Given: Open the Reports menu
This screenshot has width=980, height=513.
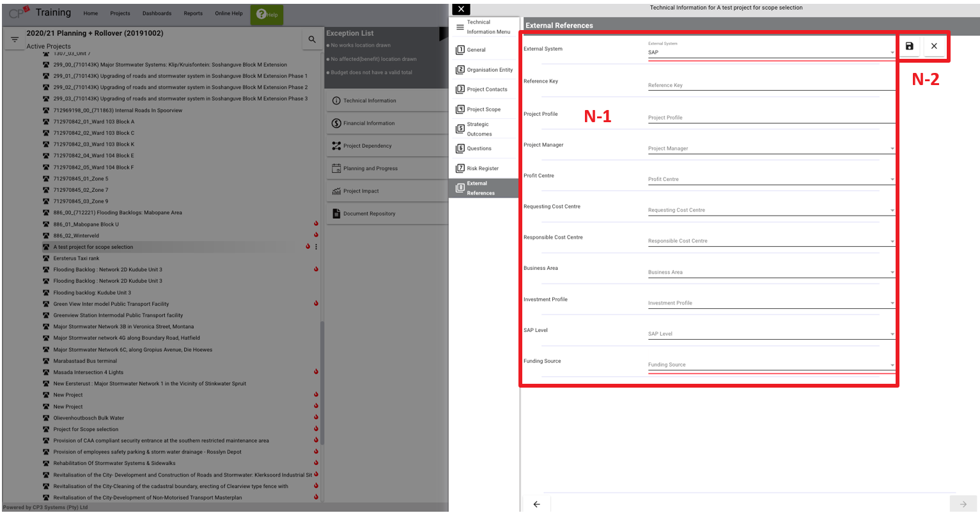Looking at the screenshot, I should point(193,13).
